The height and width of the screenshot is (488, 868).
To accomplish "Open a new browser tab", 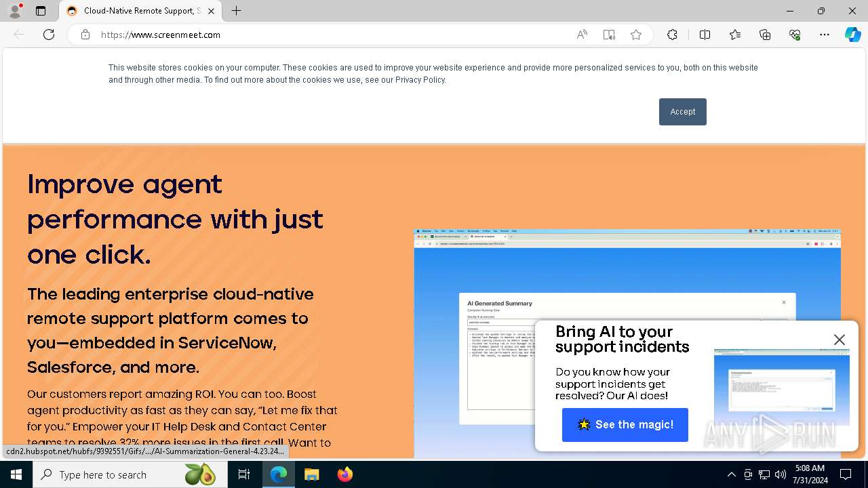I will click(x=236, y=11).
